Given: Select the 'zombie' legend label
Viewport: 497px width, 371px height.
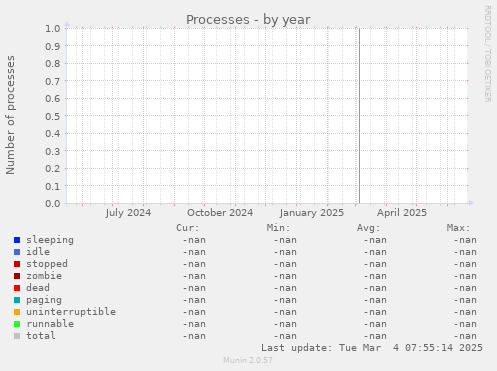Looking at the screenshot, I should click(44, 276).
